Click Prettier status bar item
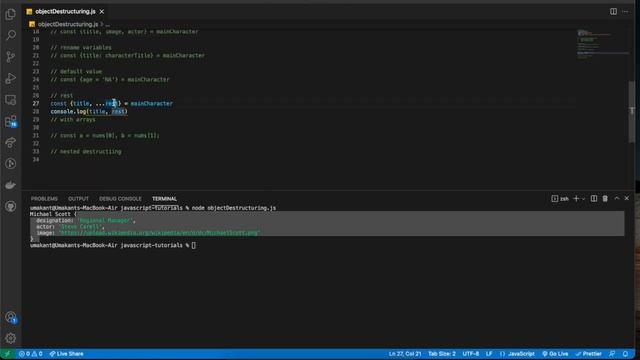The image size is (640, 360). 589,354
